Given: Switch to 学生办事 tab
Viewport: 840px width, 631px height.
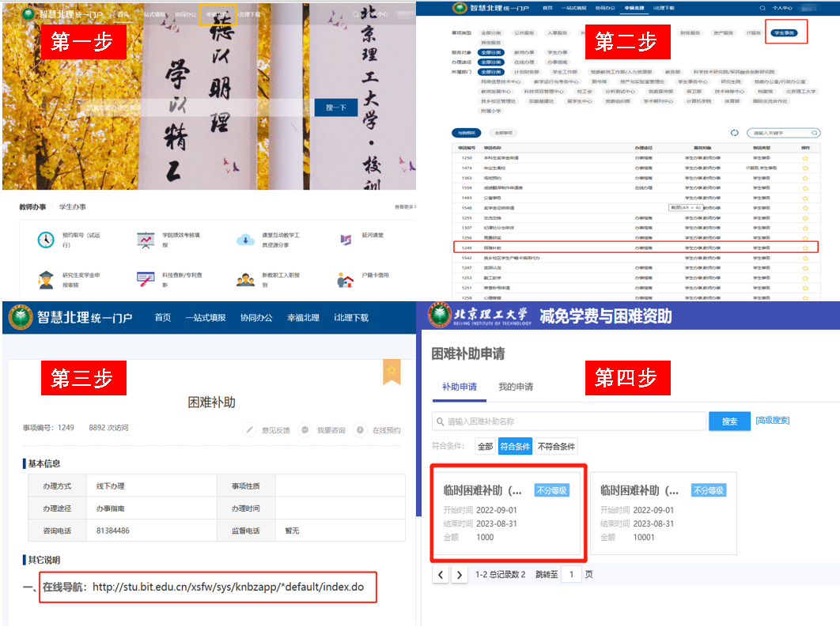Looking at the screenshot, I should click(72, 206).
